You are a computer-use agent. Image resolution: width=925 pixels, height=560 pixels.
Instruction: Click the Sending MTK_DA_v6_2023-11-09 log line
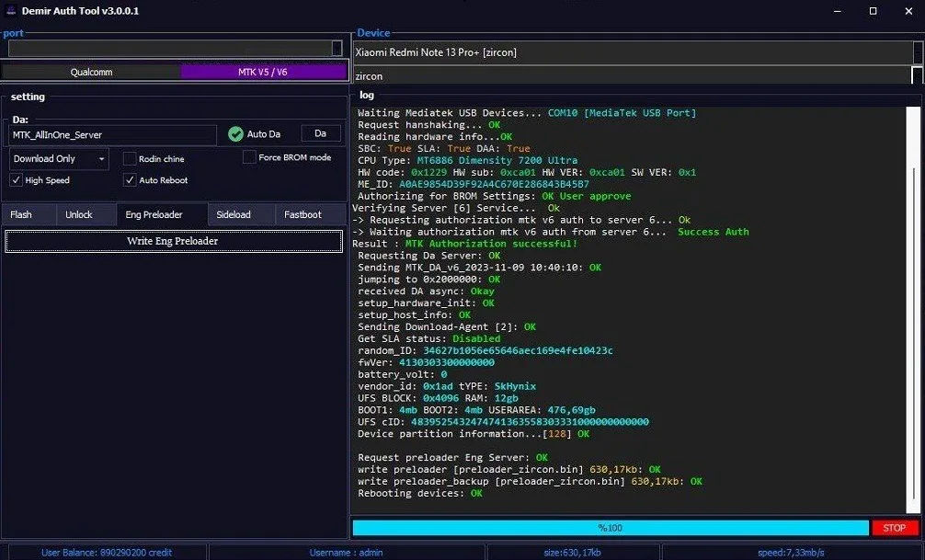pyautogui.click(x=480, y=267)
